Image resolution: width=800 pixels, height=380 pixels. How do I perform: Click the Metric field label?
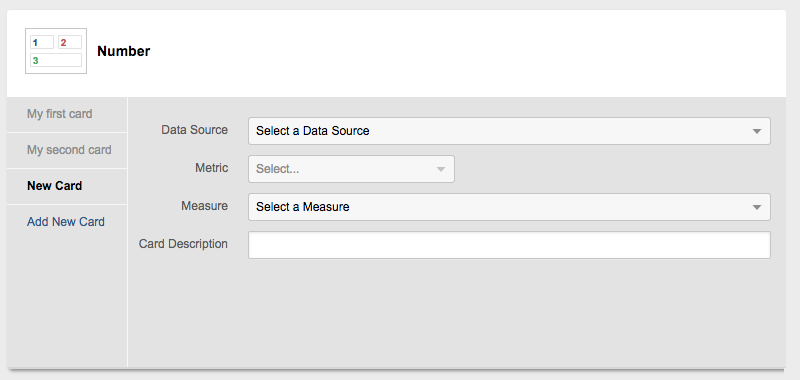coord(211,168)
